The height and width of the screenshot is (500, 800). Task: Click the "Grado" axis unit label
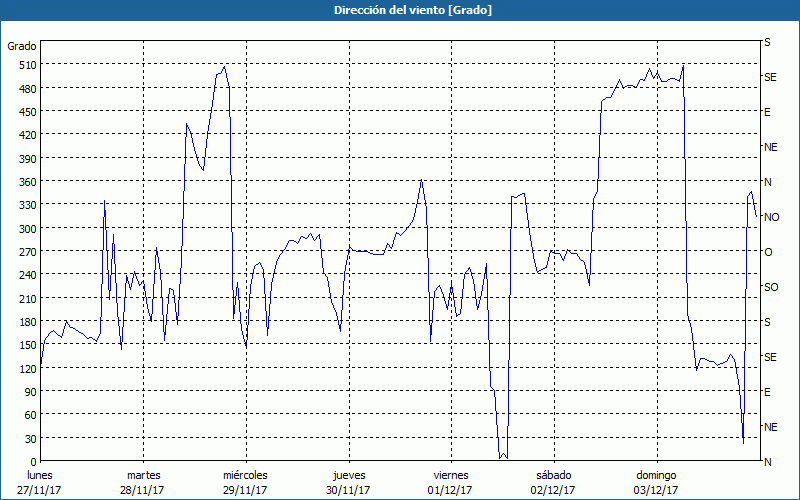coord(22,46)
